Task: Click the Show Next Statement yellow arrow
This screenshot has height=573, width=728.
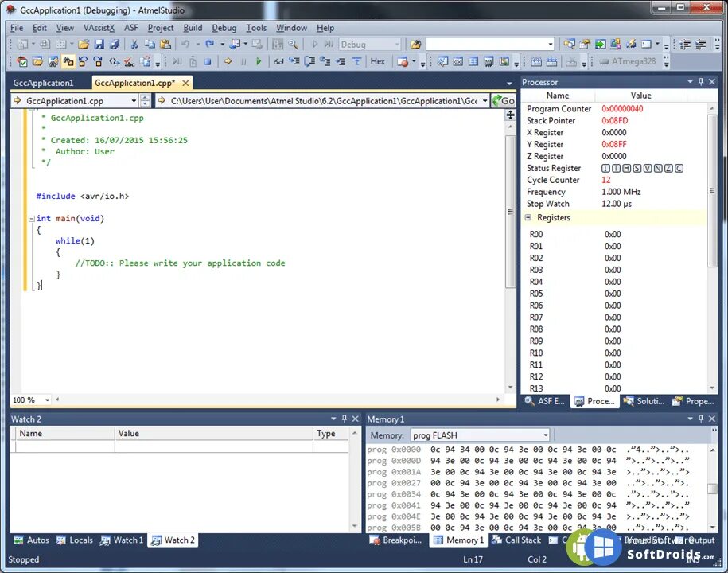Action: [228, 61]
